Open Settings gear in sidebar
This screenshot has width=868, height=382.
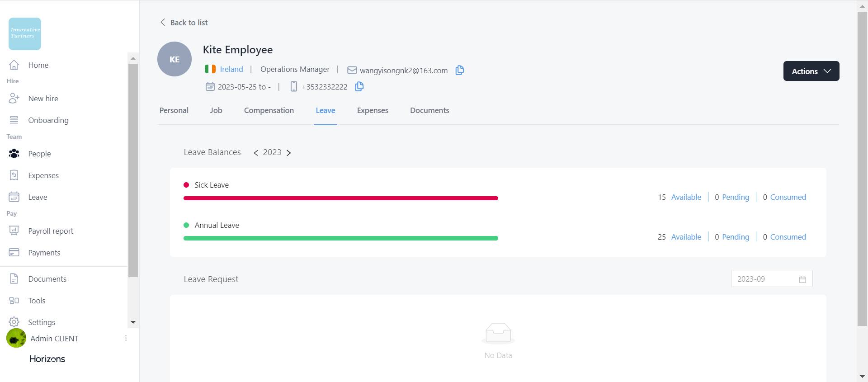[x=14, y=322]
